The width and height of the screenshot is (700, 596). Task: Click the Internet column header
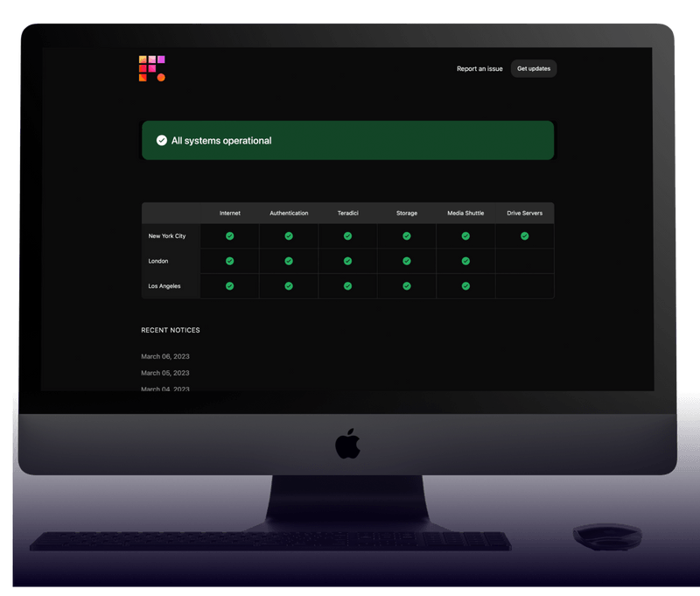coord(230,214)
